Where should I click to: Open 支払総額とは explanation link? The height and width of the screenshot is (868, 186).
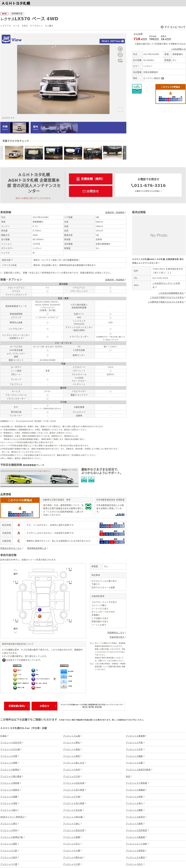point(178,49)
